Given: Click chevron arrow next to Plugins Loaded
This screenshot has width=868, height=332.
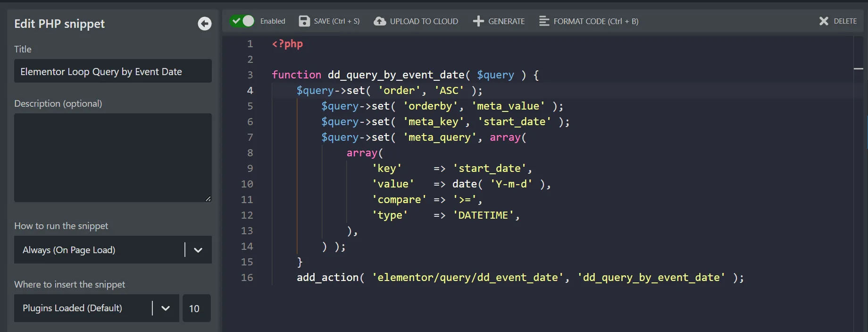Looking at the screenshot, I should 166,308.
